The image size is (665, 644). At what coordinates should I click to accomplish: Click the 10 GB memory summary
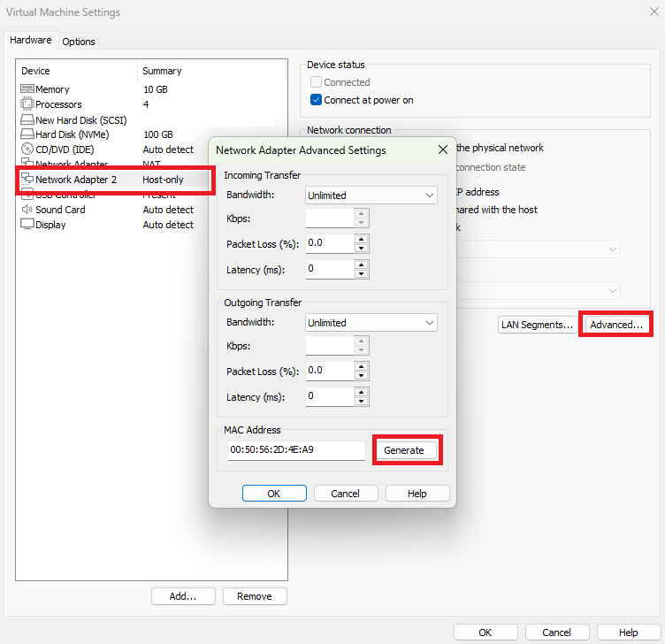click(x=156, y=89)
